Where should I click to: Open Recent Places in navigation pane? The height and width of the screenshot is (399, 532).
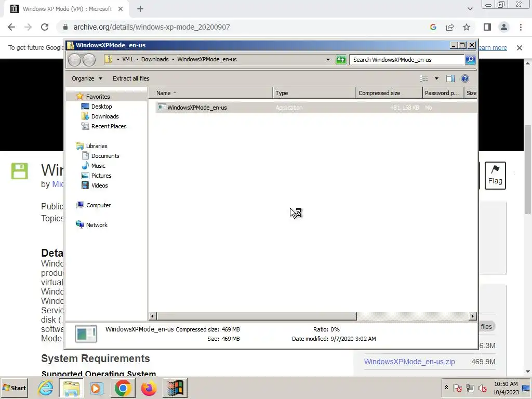(x=109, y=126)
